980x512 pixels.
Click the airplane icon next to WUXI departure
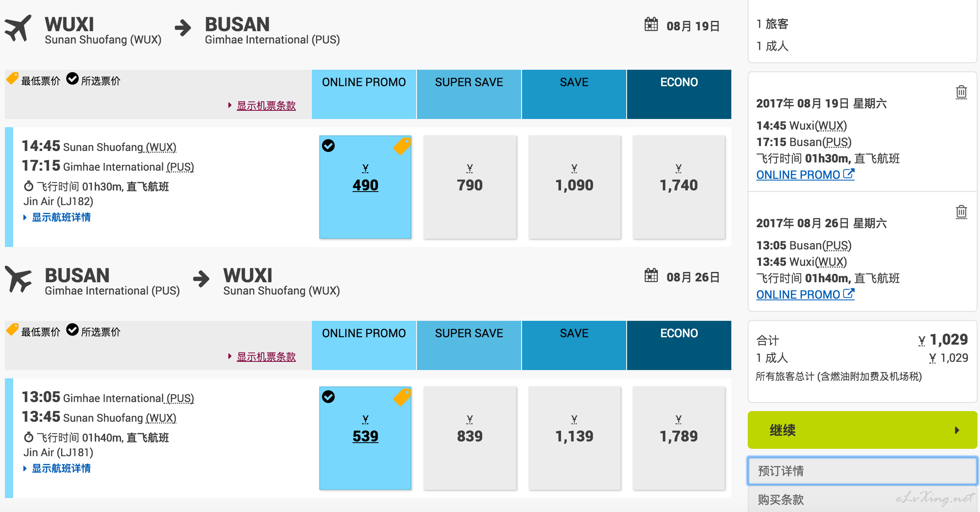(18, 28)
